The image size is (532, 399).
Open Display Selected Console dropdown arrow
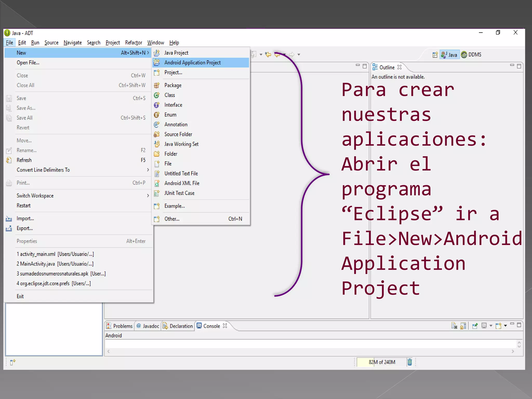tap(491, 326)
